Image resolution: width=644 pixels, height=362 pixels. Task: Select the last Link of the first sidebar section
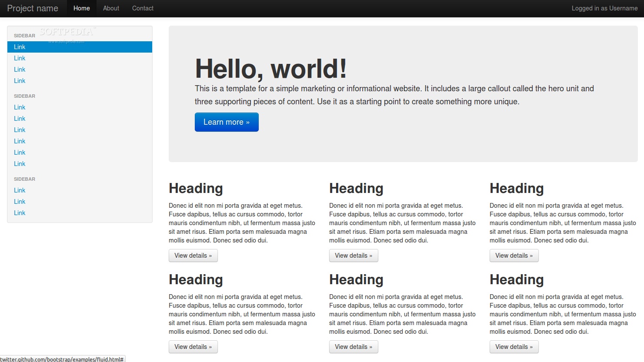[x=20, y=81]
